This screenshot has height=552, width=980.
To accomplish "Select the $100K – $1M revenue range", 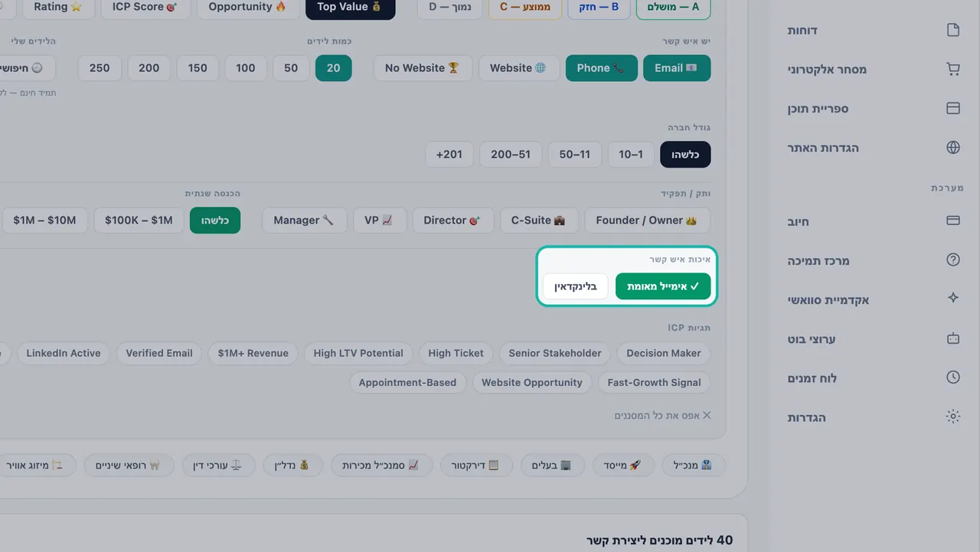I will click(x=139, y=220).
